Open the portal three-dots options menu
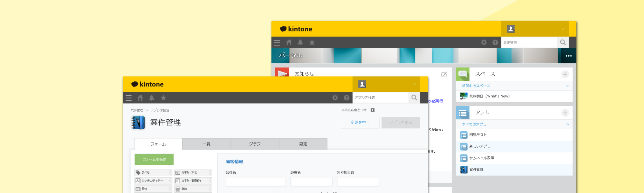 569,56
